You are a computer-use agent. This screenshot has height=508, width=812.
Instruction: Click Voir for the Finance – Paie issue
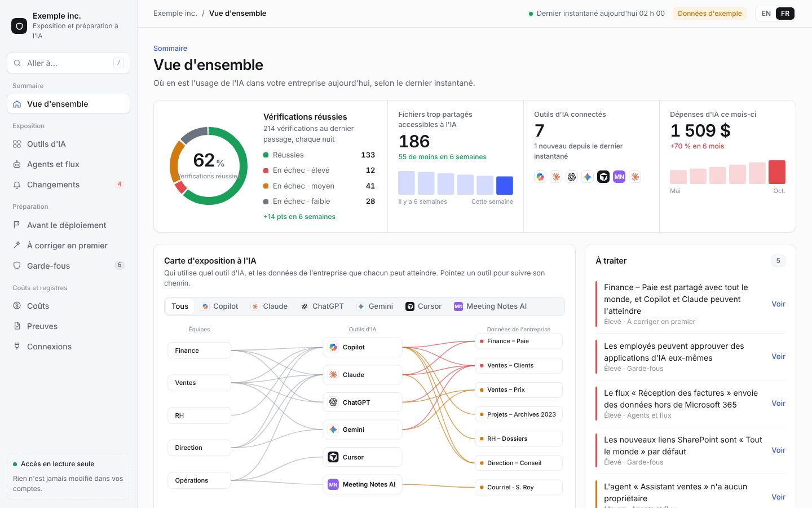click(778, 304)
